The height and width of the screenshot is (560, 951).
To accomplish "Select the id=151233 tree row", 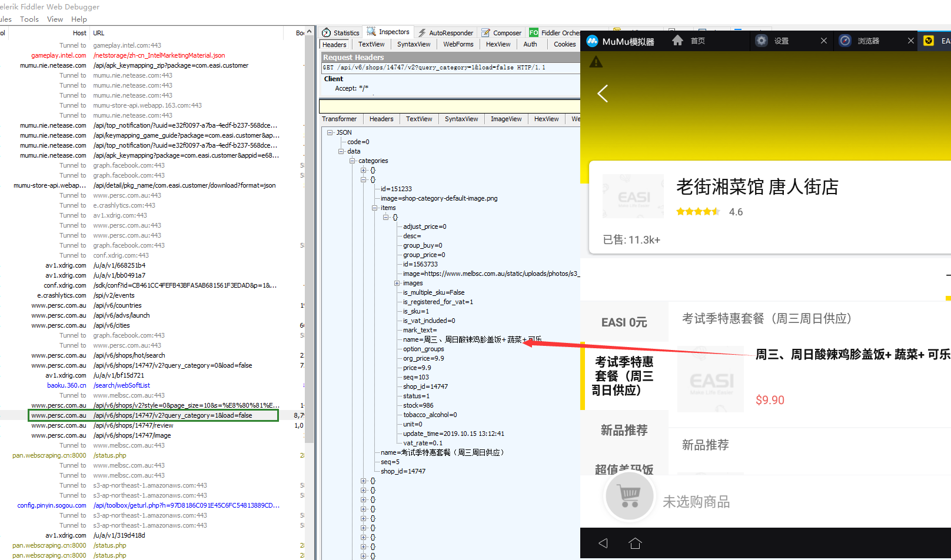I will coord(396,189).
